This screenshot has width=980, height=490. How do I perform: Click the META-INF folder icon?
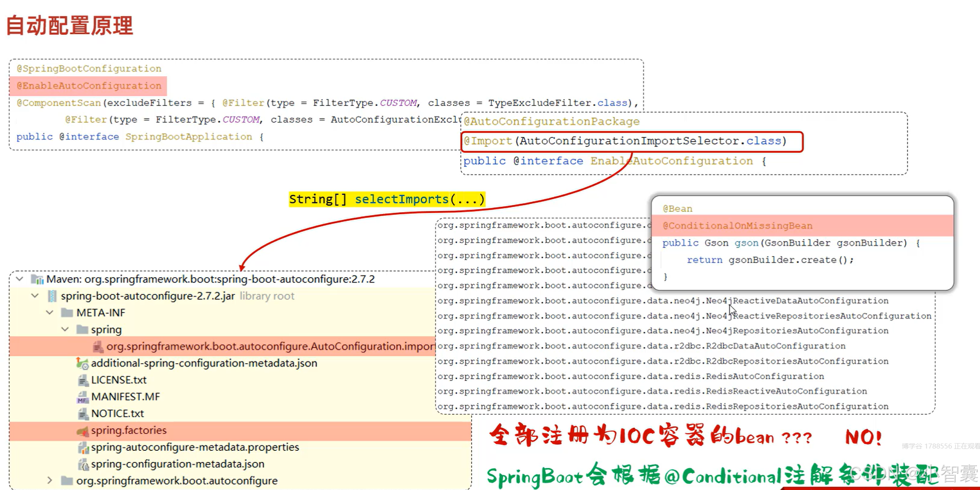point(67,313)
